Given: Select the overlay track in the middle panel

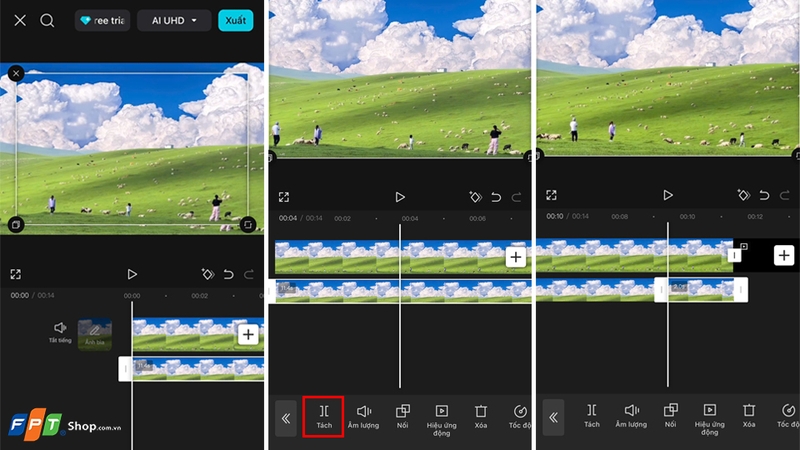Looking at the screenshot, I should pyautogui.click(x=403, y=291).
